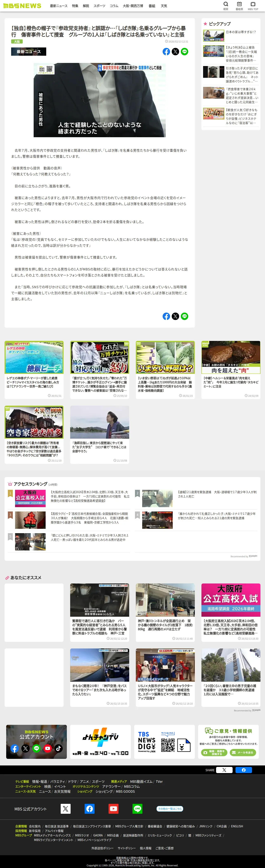The height and width of the screenshot is (868, 265).
Task: Open 大阪・関西万博 in top navigation
Action: click(133, 6)
